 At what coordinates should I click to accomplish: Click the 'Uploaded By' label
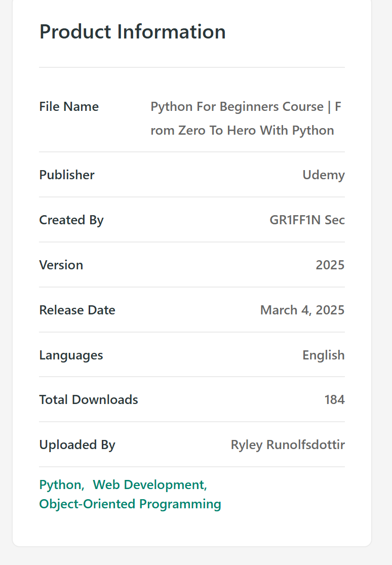[77, 445]
